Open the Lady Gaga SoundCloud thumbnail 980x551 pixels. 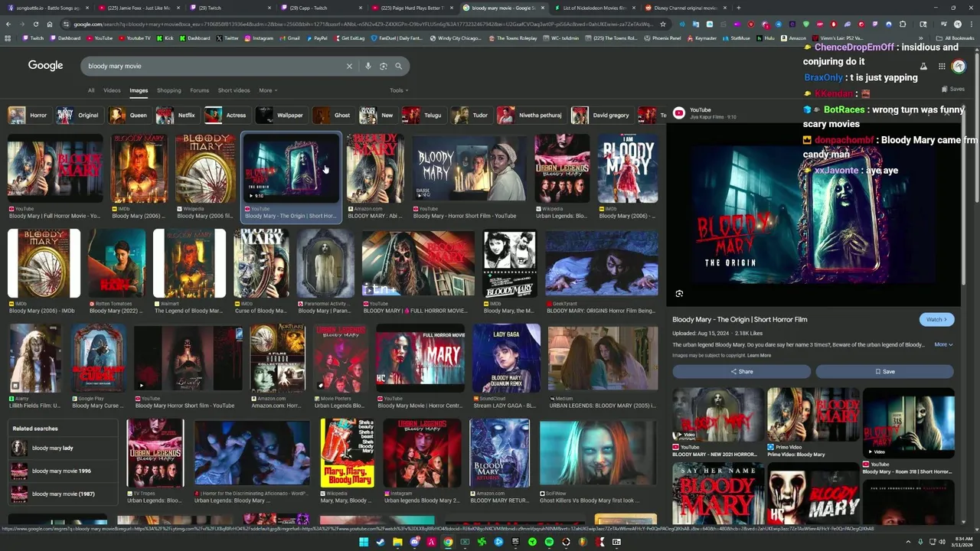507,358
